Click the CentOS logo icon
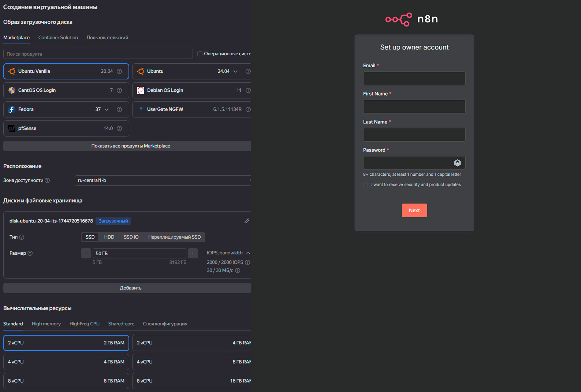581x392 pixels. (x=12, y=90)
